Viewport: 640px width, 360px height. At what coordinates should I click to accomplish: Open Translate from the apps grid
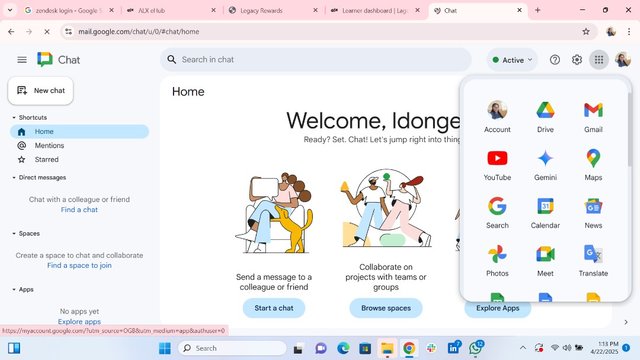coord(593,261)
